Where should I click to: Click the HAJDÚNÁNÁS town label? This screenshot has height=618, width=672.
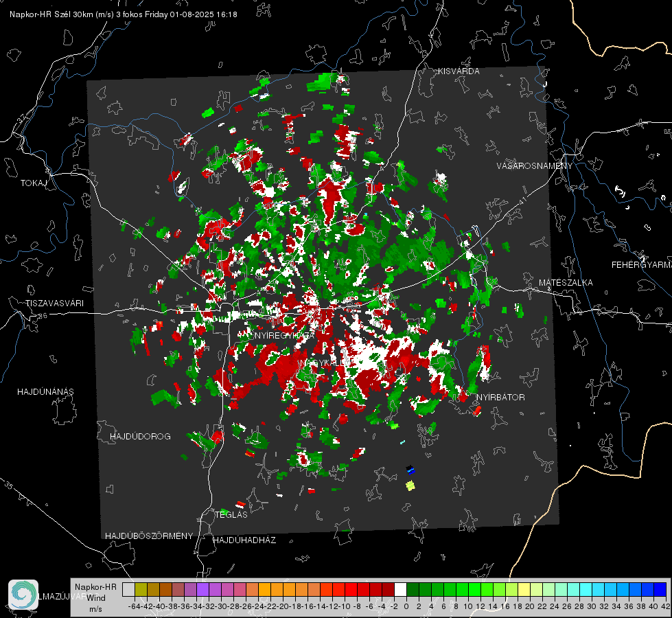click(45, 391)
